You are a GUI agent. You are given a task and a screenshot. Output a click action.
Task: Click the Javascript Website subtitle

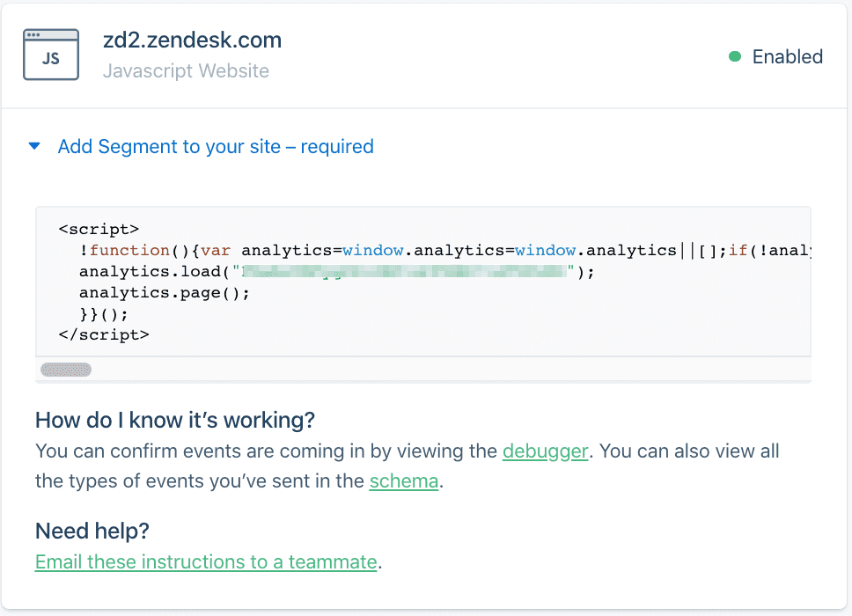click(x=186, y=70)
